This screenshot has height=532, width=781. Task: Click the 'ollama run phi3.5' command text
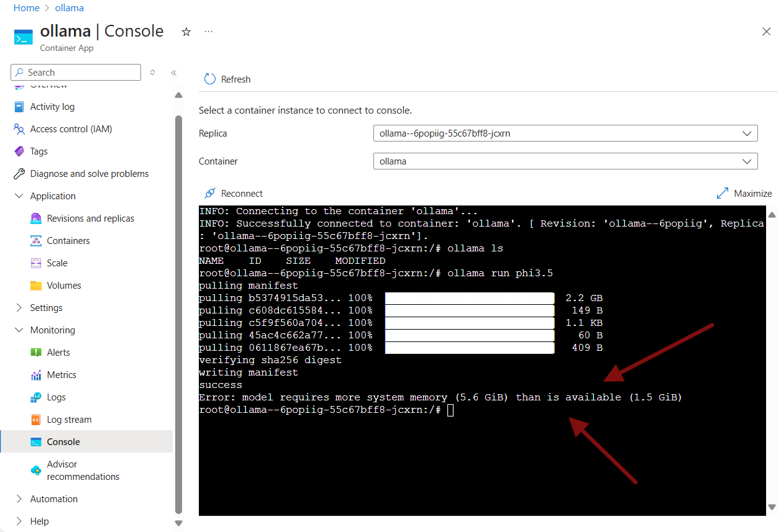tap(500, 273)
